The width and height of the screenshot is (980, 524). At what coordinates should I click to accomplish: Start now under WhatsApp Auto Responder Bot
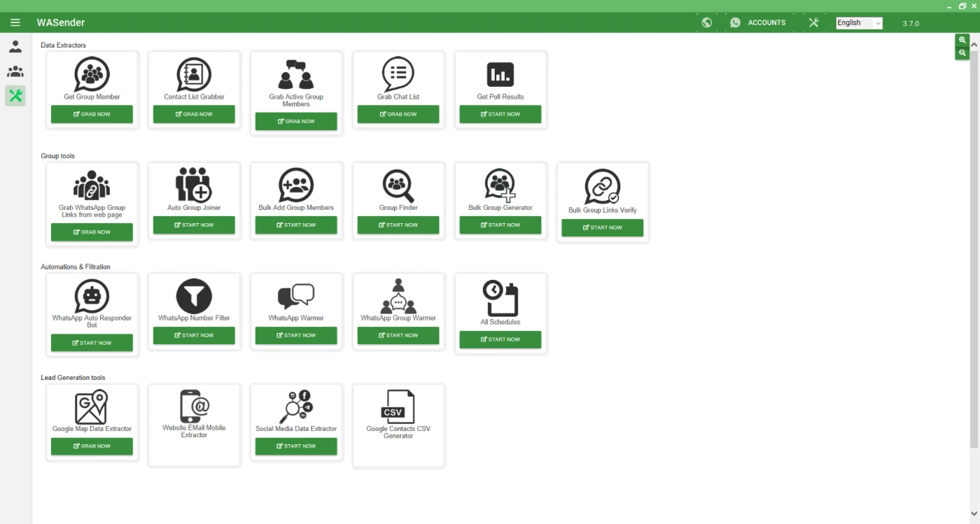click(x=92, y=343)
